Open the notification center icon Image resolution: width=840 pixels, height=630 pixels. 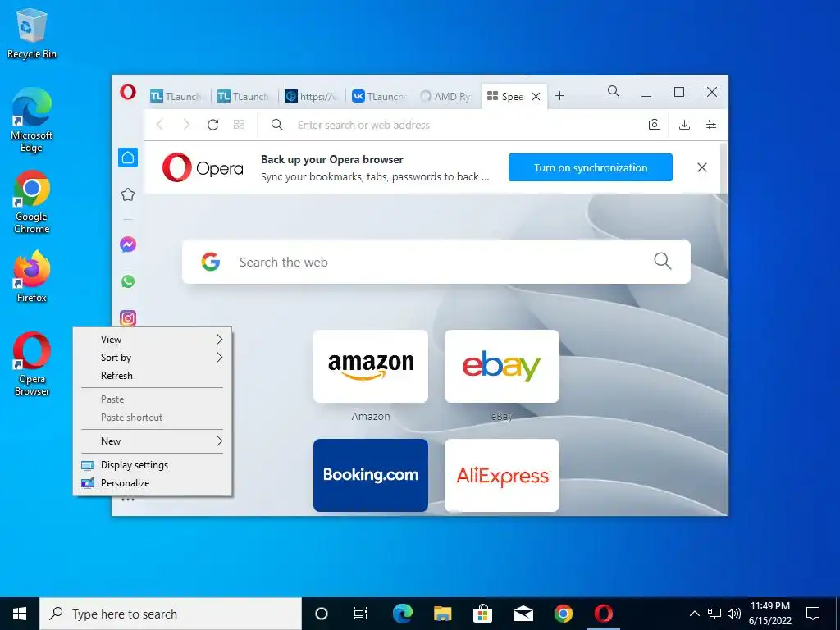click(x=813, y=614)
